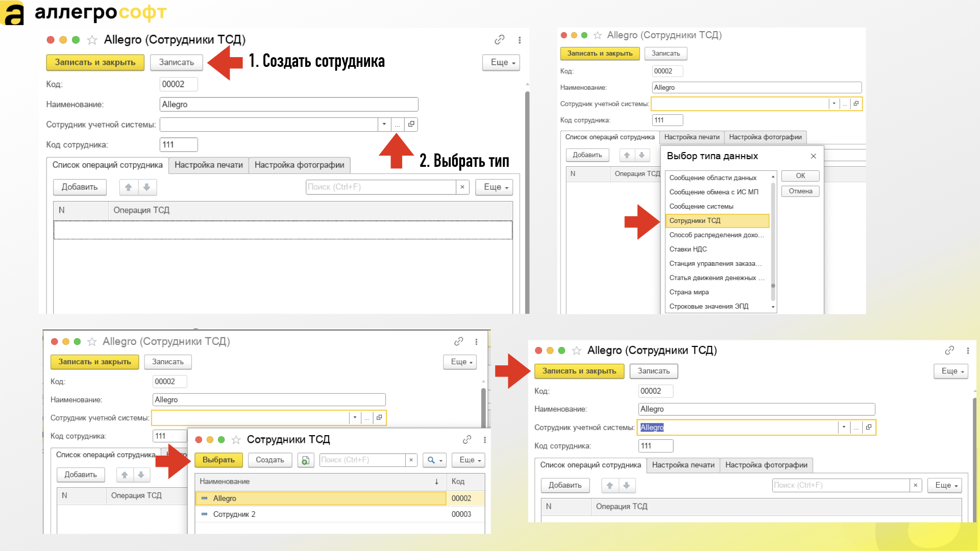Click the ellipsis type-select button in top-left window

point(398,124)
